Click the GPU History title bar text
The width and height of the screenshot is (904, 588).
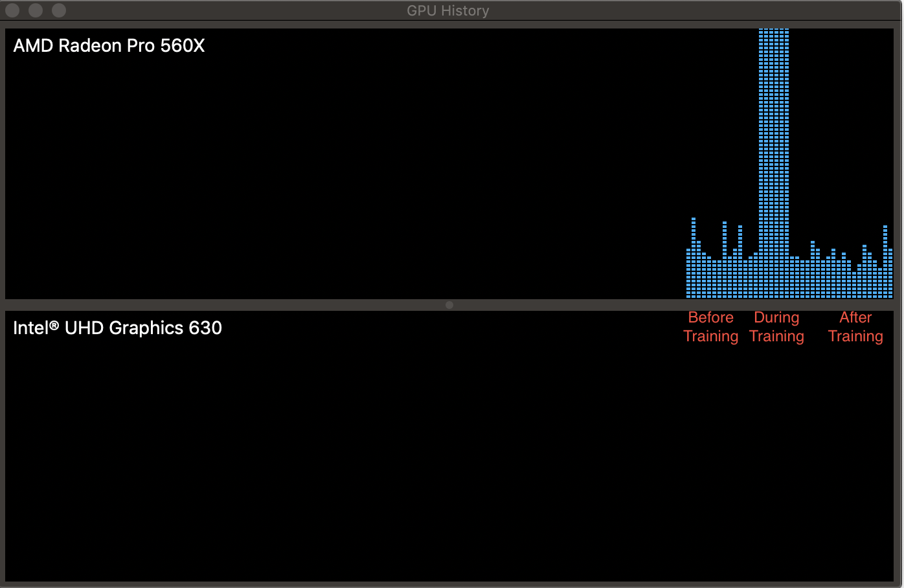(x=447, y=10)
